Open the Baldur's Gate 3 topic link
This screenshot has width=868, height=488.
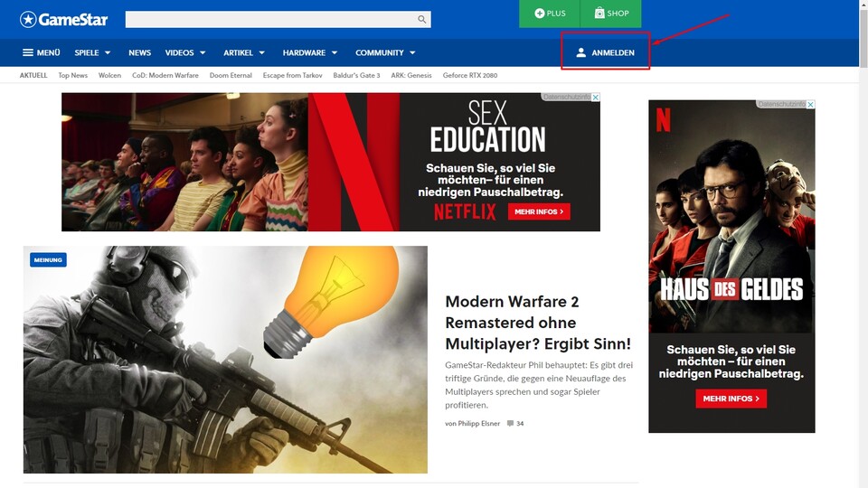(x=356, y=76)
